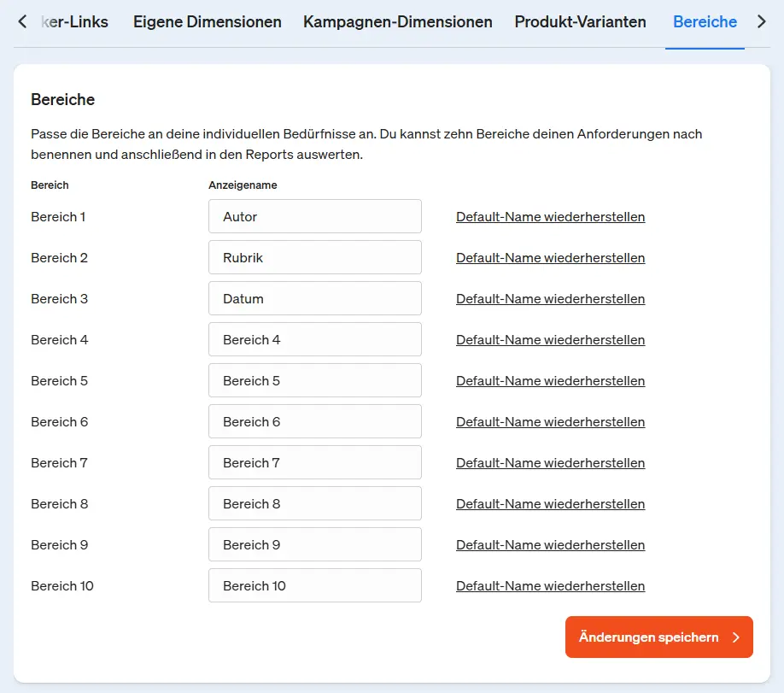Open the Eigene Dimensionen tab
Screen dimensions: 784x693
click(207, 22)
